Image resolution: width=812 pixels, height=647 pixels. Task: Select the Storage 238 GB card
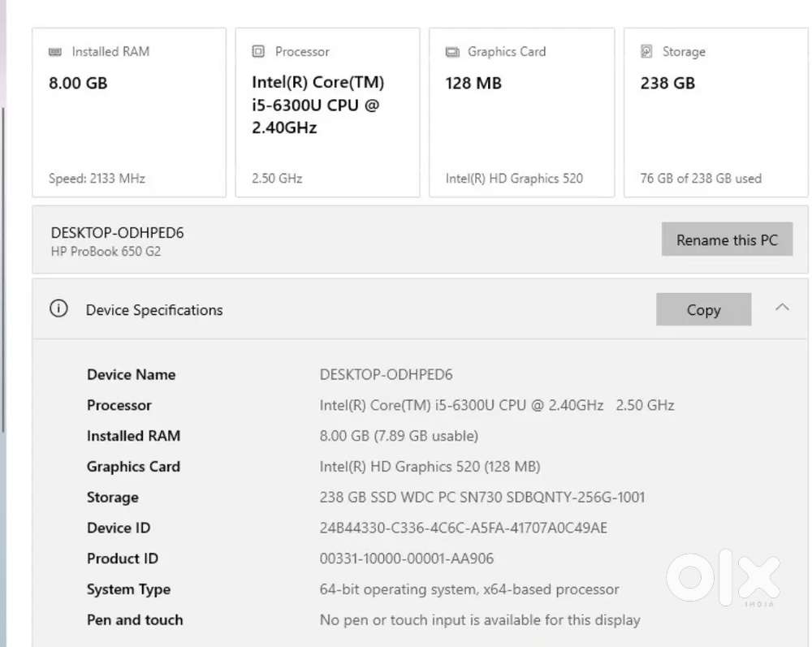click(x=715, y=114)
